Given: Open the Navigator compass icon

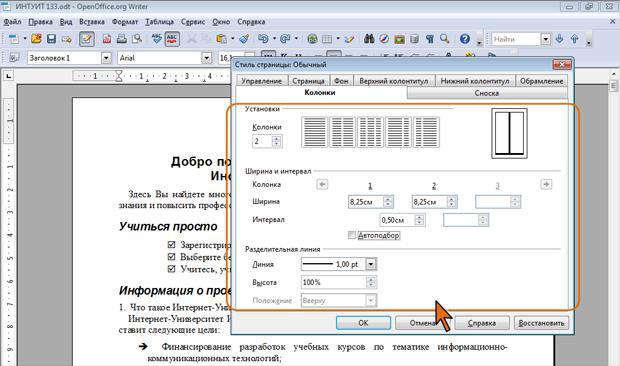Looking at the screenshot, I should point(384,39).
